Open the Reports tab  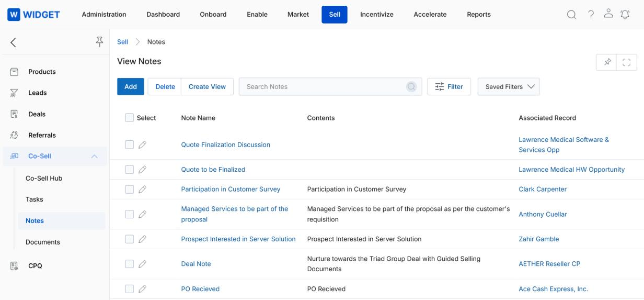pos(479,15)
